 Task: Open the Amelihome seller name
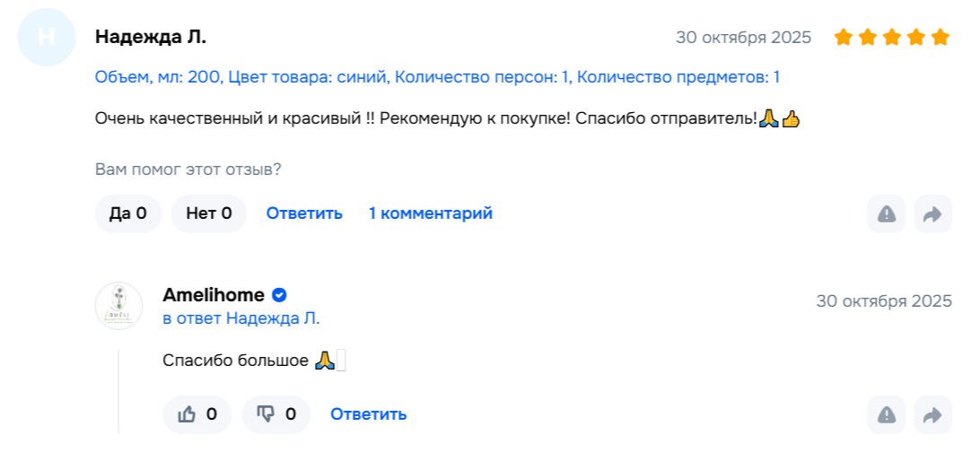pyautogui.click(x=214, y=295)
